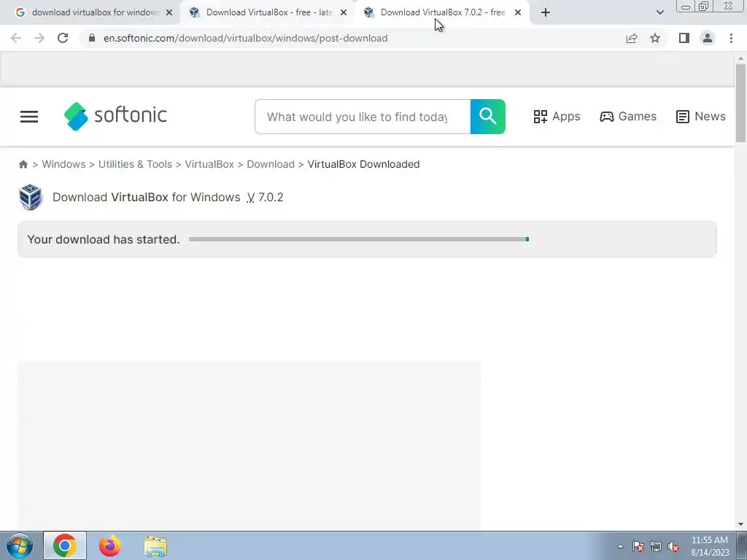The width and height of the screenshot is (747, 560).
Task: Share this page icon
Action: point(632,38)
